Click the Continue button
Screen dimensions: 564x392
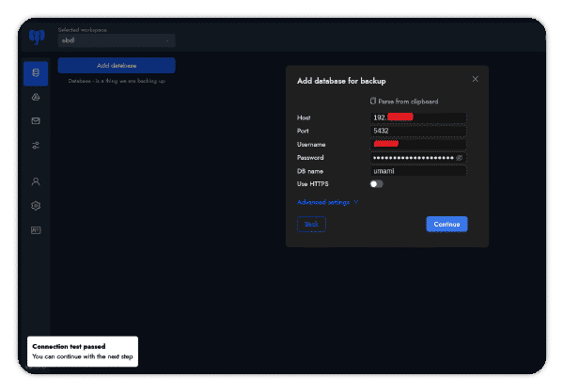(446, 224)
